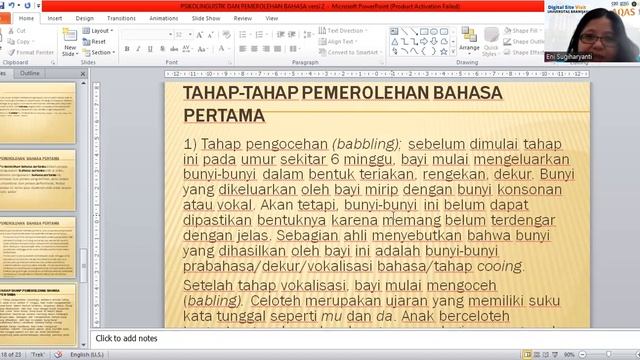The height and width of the screenshot is (360, 640).
Task: Click the Cut icon in Clipboard group
Action: [11, 31]
